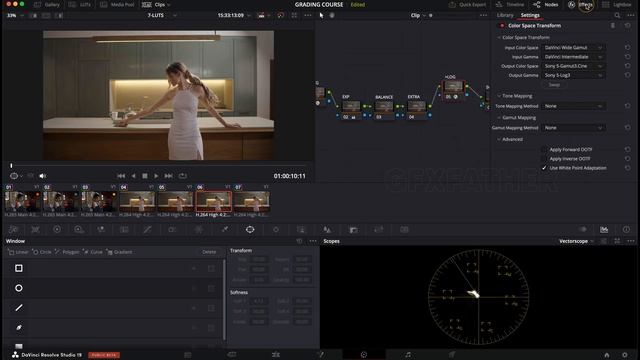The width and height of the screenshot is (640, 360).
Task: Select clip 04 thumbnail
Action: coord(137,201)
